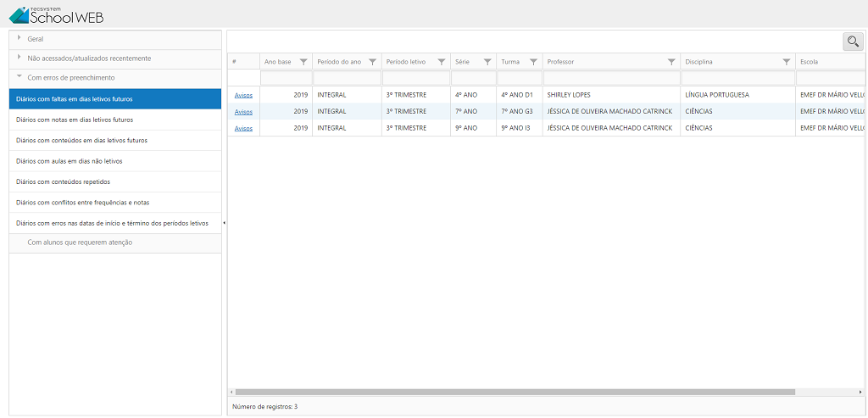This screenshot has width=868, height=418.
Task: Click the Professor filter input field
Action: coord(611,78)
